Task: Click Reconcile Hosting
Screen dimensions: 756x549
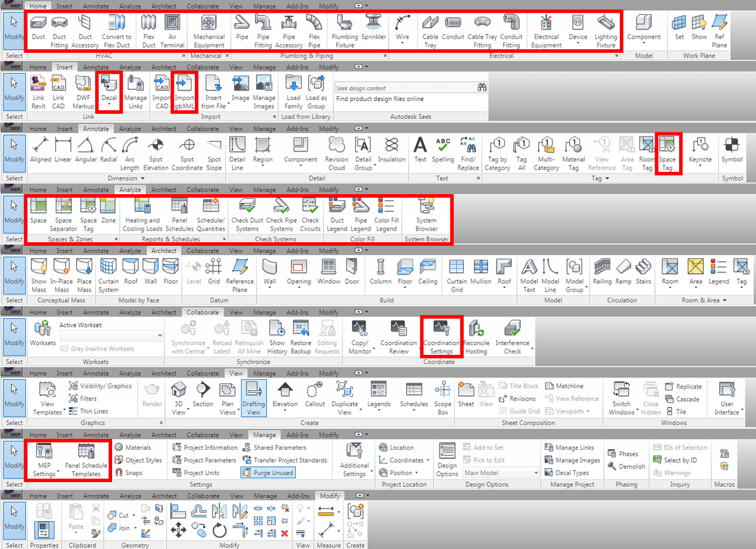Action: pyautogui.click(x=477, y=337)
